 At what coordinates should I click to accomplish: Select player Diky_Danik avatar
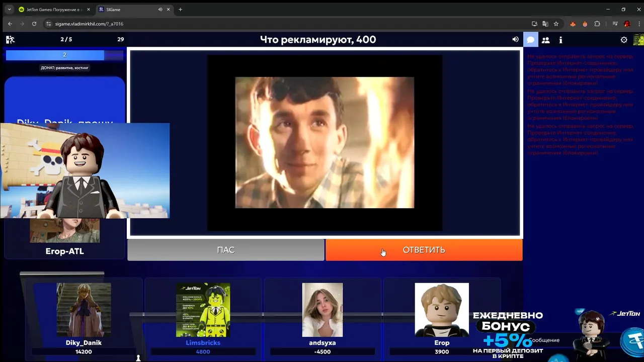[x=84, y=310]
